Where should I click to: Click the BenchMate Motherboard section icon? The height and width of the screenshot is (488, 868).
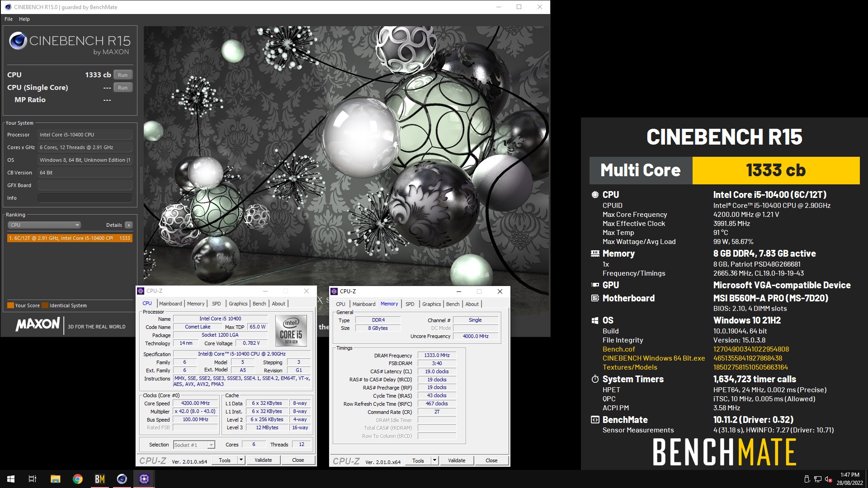coord(595,298)
